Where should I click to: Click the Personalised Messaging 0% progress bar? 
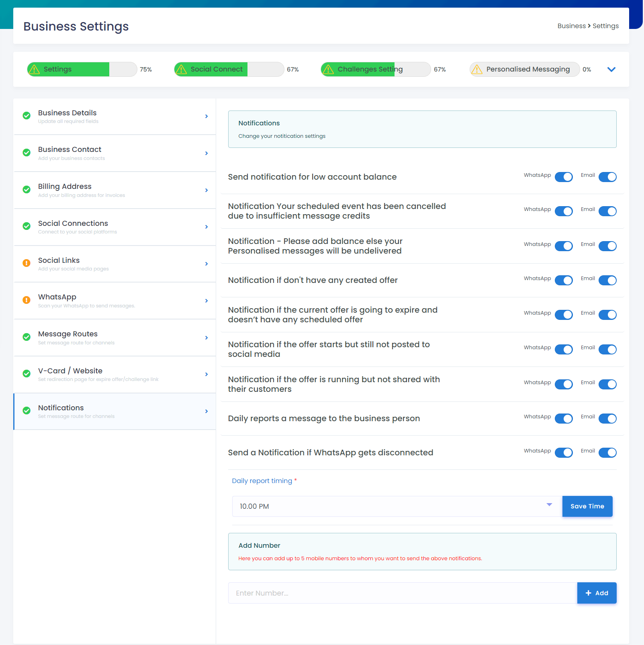pyautogui.click(x=525, y=69)
